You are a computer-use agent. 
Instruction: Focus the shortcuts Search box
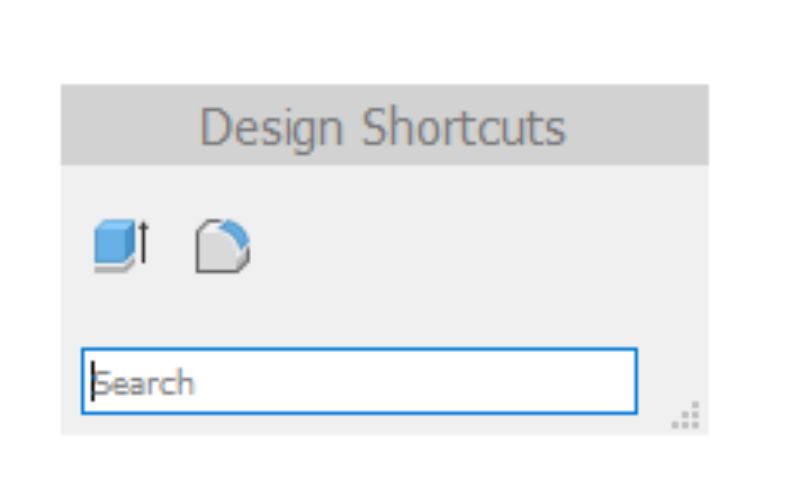tap(359, 381)
